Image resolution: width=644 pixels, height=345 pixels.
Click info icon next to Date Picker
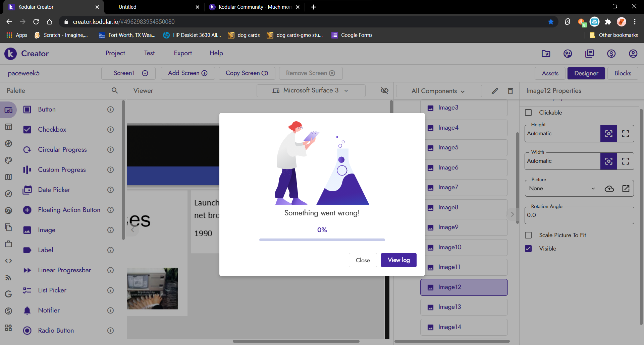[110, 190]
